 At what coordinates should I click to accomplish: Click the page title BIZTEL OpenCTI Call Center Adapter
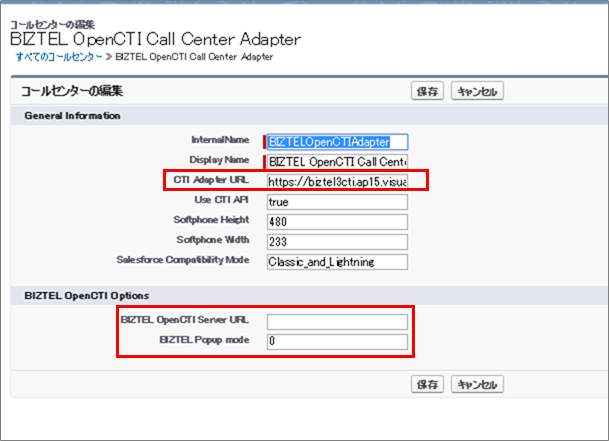(x=155, y=39)
